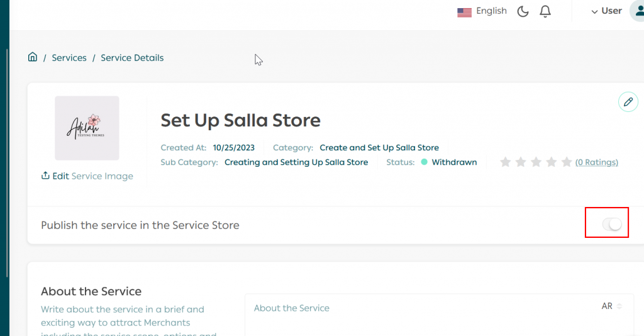Image resolution: width=644 pixels, height=336 pixels.
Task: Expand the User account dropdown
Action: 606,11
